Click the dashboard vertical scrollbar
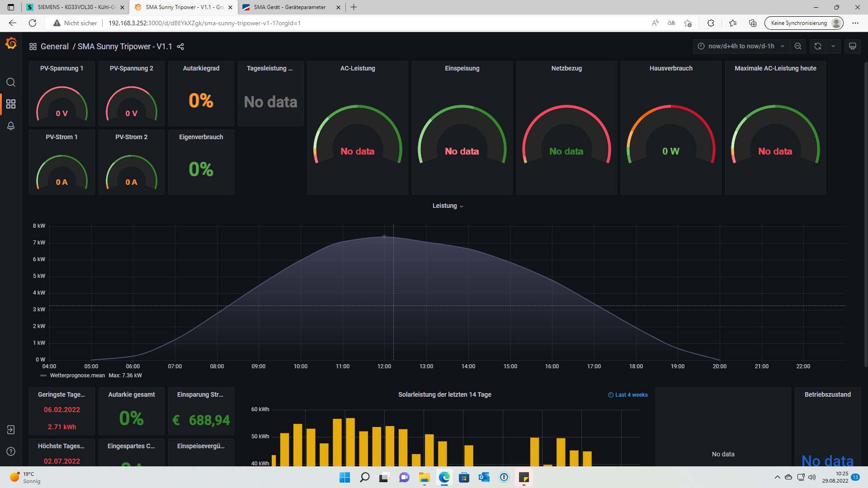The height and width of the screenshot is (488, 868). point(866,215)
